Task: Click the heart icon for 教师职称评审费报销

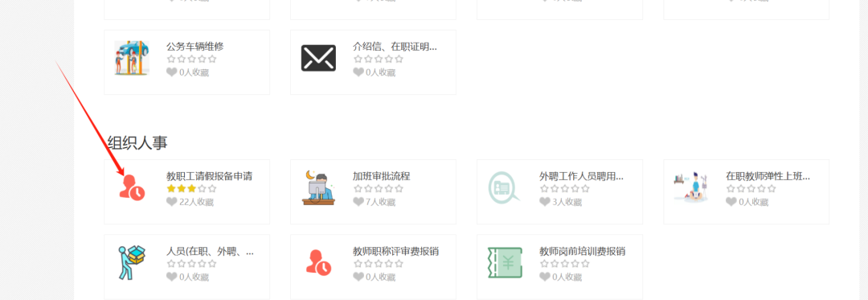Action: [x=358, y=277]
